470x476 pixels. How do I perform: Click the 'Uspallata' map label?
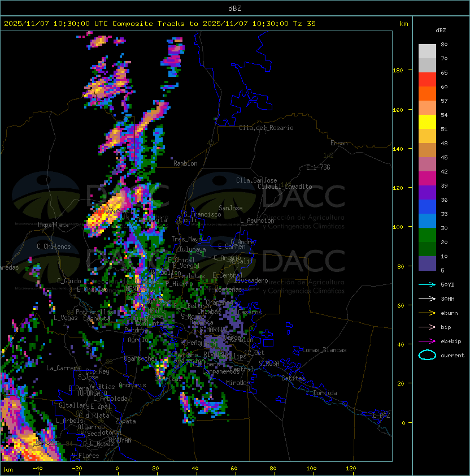(x=53, y=225)
